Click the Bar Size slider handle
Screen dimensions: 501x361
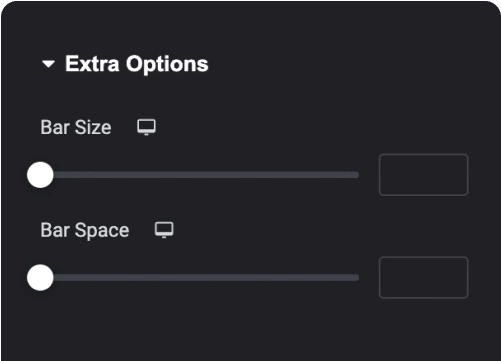(x=40, y=175)
